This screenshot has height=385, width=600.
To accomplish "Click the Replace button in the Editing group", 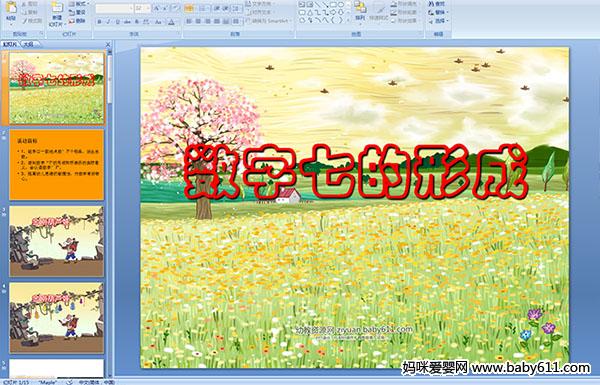I will pyautogui.click(x=437, y=12).
